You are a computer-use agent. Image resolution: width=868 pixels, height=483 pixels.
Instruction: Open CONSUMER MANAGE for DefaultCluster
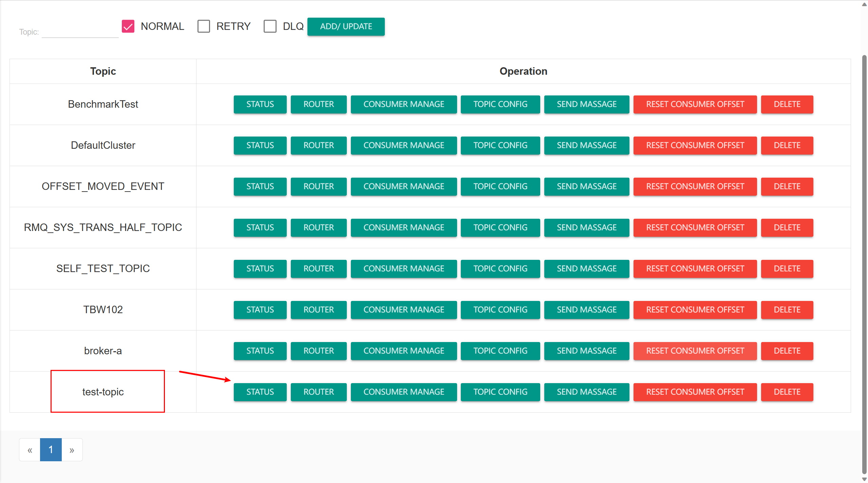[403, 145]
